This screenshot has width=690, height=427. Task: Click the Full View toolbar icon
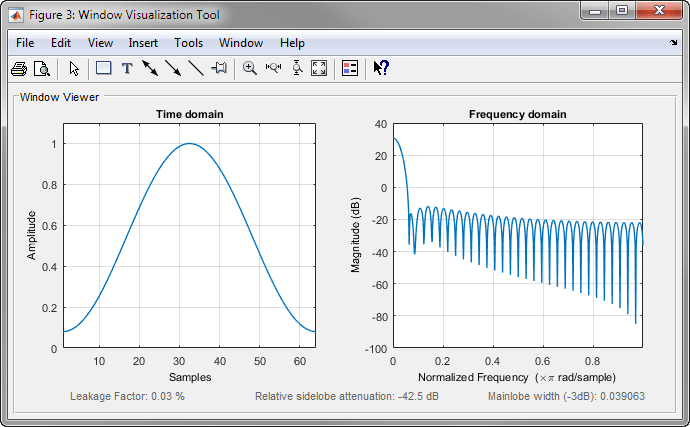pyautogui.click(x=319, y=68)
